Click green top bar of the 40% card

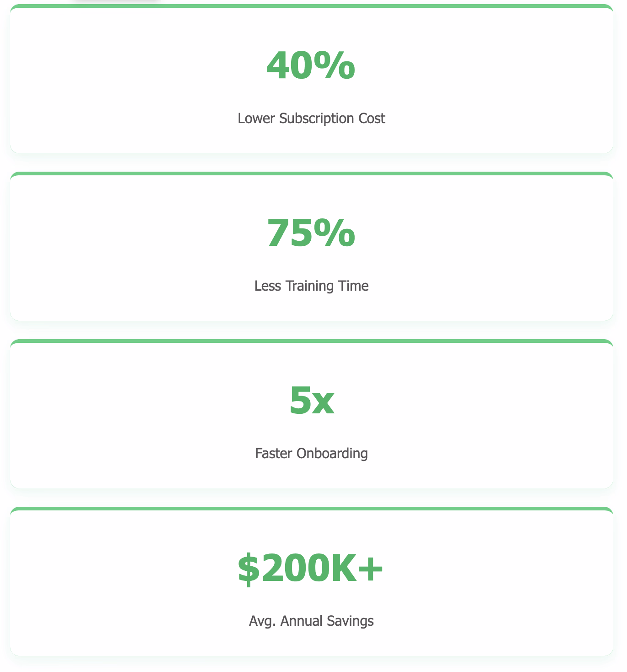(311, 6)
